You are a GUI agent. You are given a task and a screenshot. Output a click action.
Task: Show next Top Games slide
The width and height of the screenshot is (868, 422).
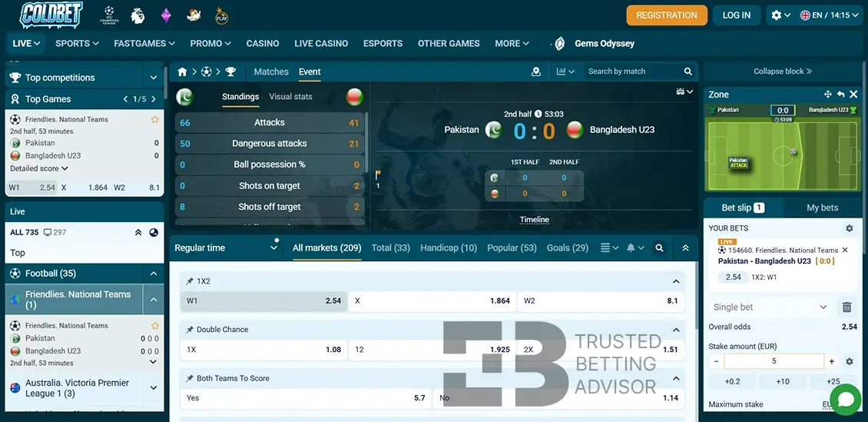tap(154, 99)
